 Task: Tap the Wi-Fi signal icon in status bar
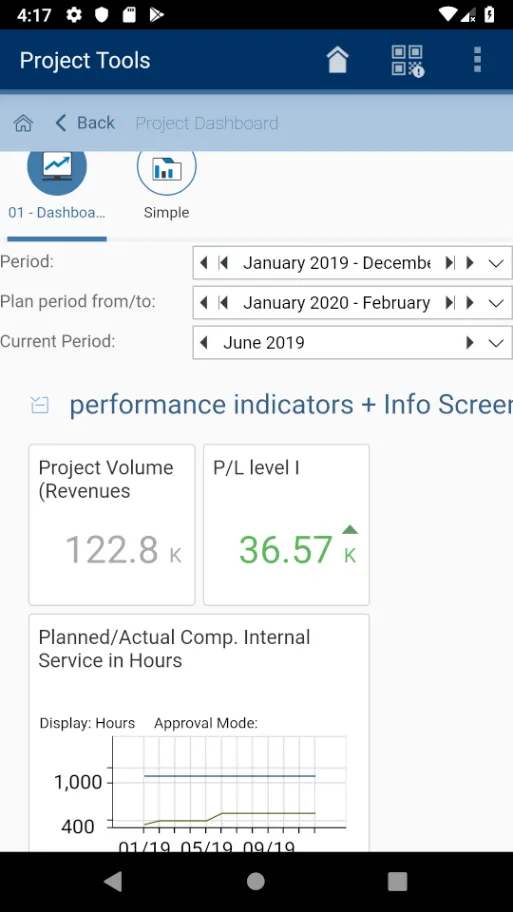pyautogui.click(x=447, y=15)
